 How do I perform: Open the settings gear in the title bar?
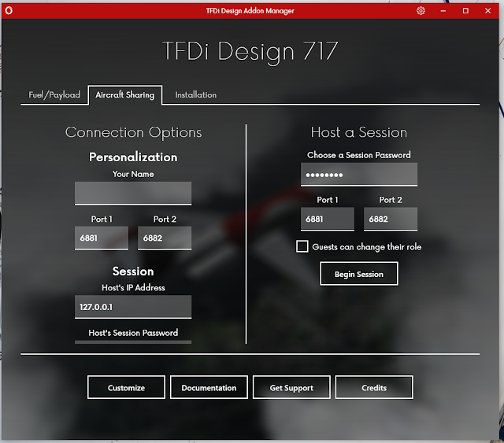pos(421,10)
